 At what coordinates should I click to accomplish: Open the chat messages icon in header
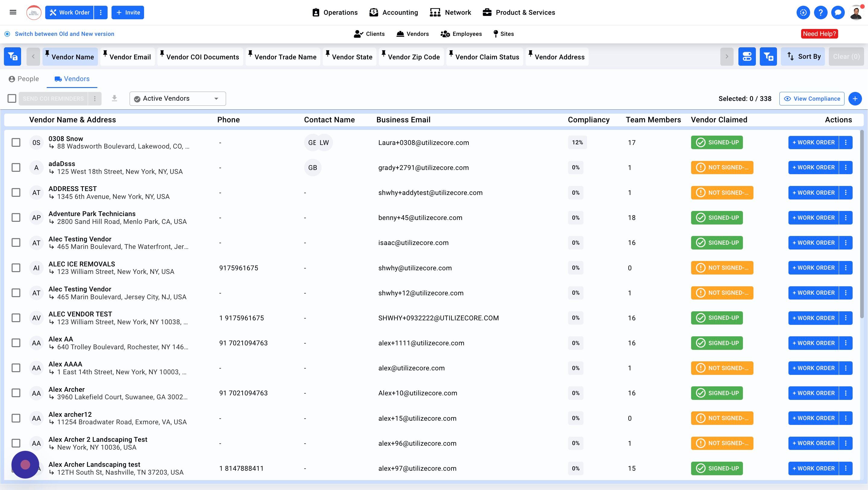[838, 12]
